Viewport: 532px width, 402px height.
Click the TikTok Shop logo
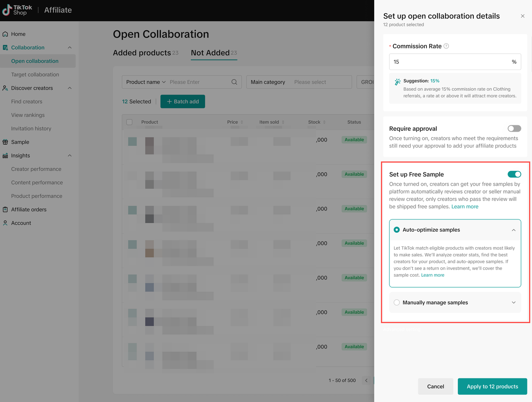17,10
